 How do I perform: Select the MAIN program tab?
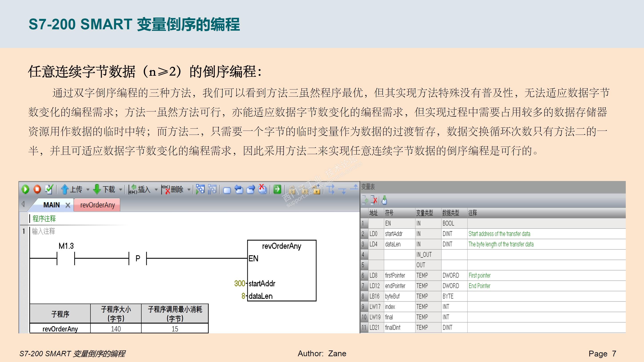51,205
